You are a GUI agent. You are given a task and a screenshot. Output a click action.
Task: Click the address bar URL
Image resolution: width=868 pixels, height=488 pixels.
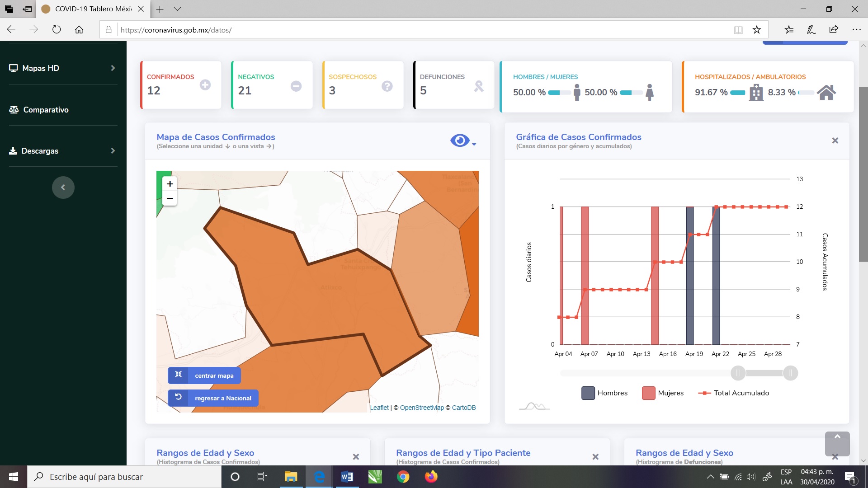176,30
